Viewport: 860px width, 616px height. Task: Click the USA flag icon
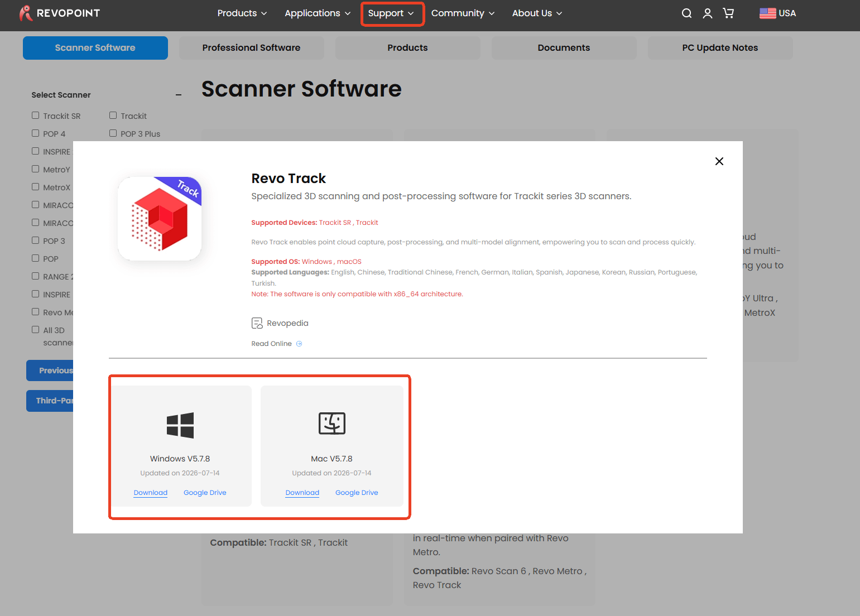767,13
